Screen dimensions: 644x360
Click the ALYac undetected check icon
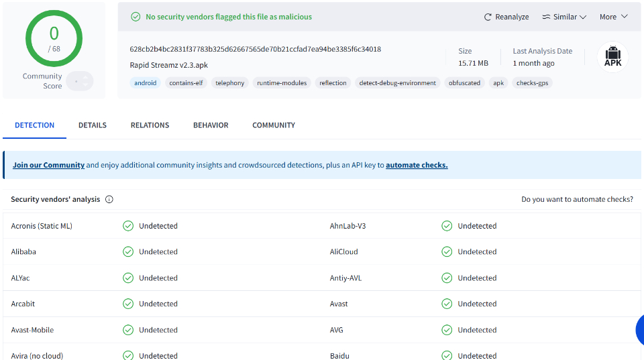pos(128,278)
